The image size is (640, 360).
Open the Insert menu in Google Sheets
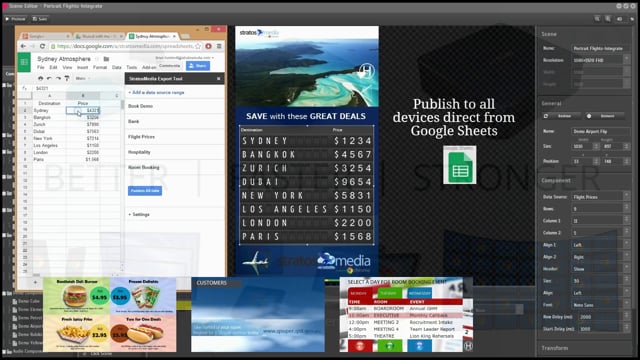82,67
